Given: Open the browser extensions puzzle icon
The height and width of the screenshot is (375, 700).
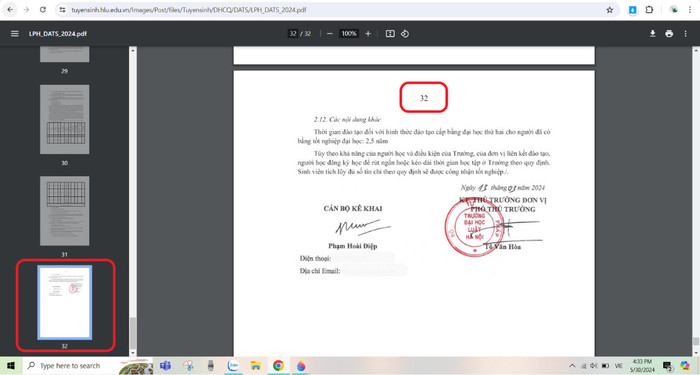Looking at the screenshot, I should point(650,10).
